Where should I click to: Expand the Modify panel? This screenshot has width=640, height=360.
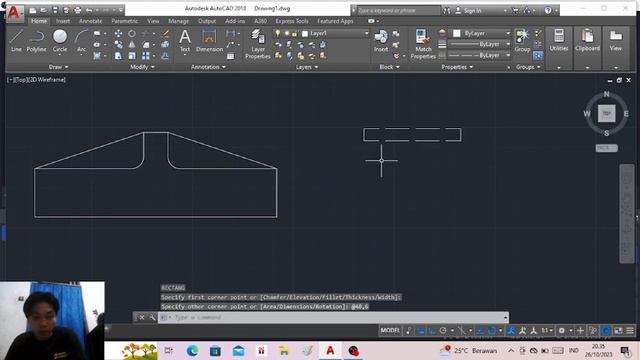point(142,67)
